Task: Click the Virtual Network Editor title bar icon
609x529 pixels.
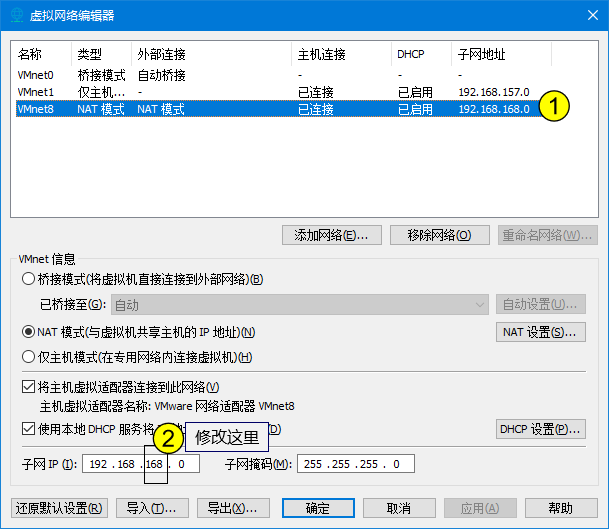Action: click(18, 15)
